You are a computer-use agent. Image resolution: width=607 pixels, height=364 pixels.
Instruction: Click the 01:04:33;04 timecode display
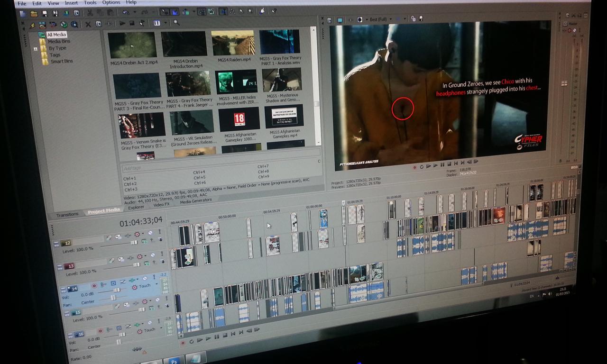coord(141,221)
